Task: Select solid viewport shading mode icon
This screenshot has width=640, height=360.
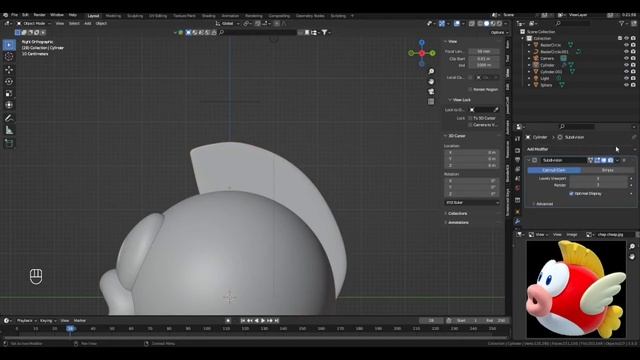Action: [x=486, y=24]
